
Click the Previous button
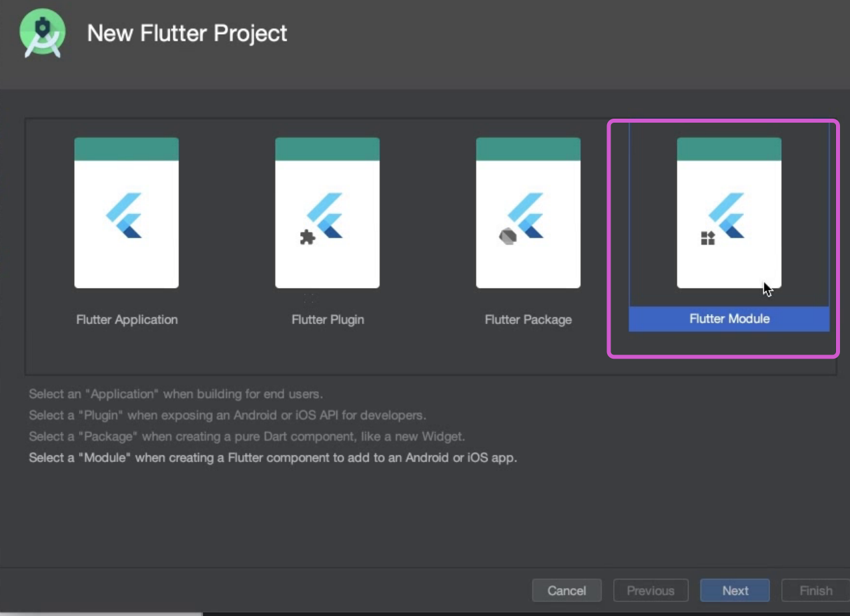pyautogui.click(x=651, y=591)
